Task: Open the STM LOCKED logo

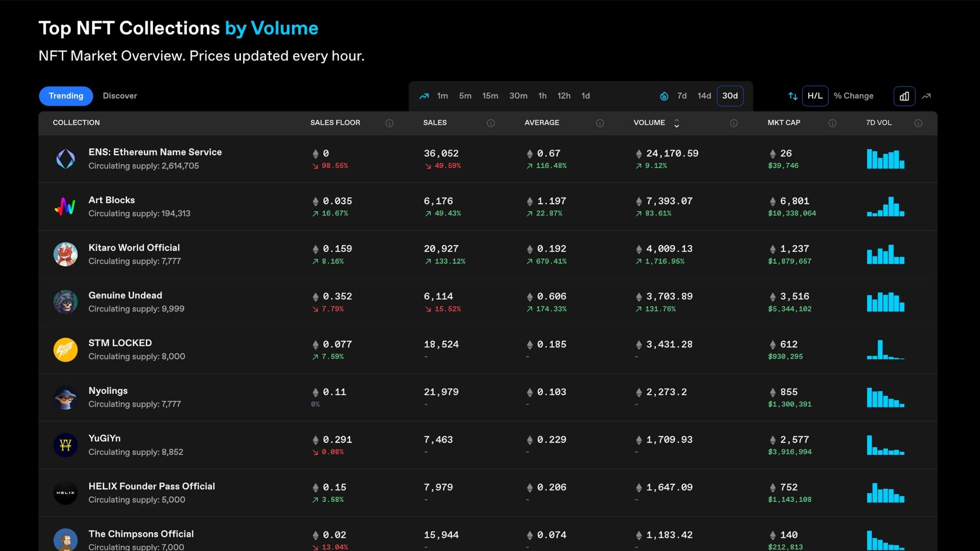Action: (65, 349)
